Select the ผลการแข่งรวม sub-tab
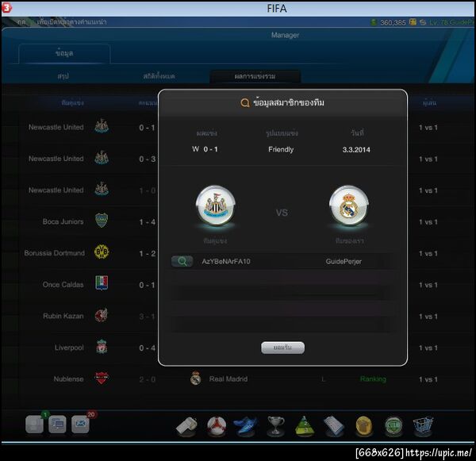The height and width of the screenshot is (461, 476). 255,76
